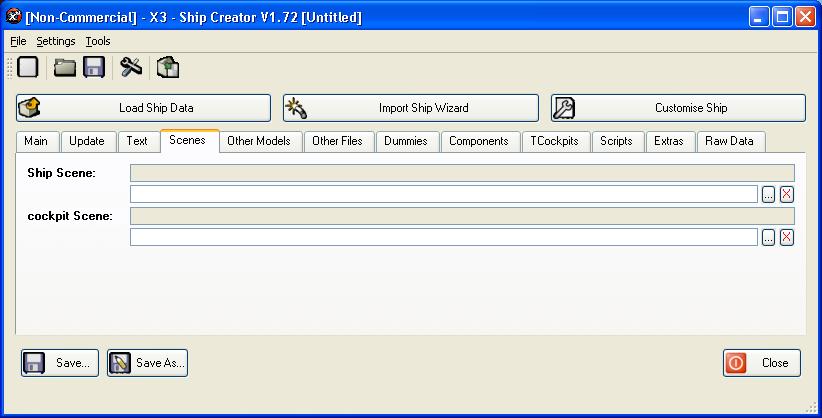The height and width of the screenshot is (418, 822).
Task: Click the Open folder toolbar icon
Action: [65, 67]
